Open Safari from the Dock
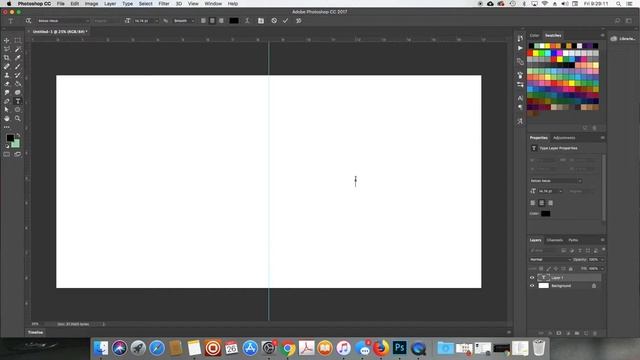The image size is (640, 360). pos(157,348)
